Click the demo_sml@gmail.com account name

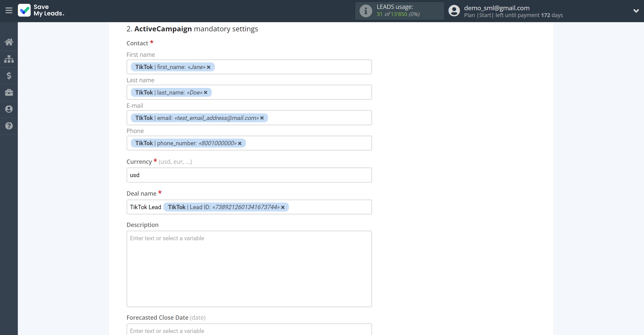497,8
